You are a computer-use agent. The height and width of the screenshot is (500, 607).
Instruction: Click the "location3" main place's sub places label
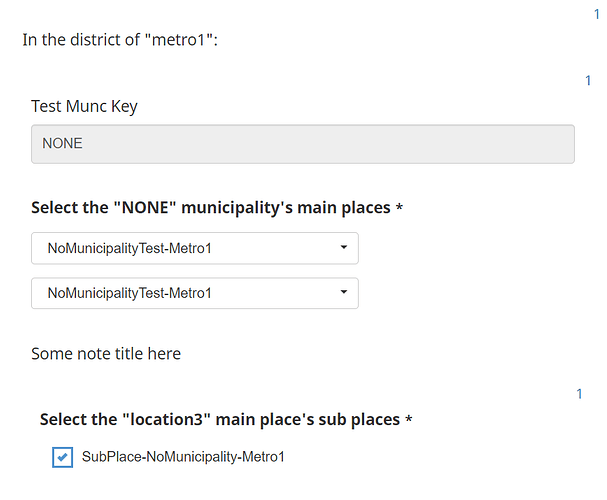219,419
